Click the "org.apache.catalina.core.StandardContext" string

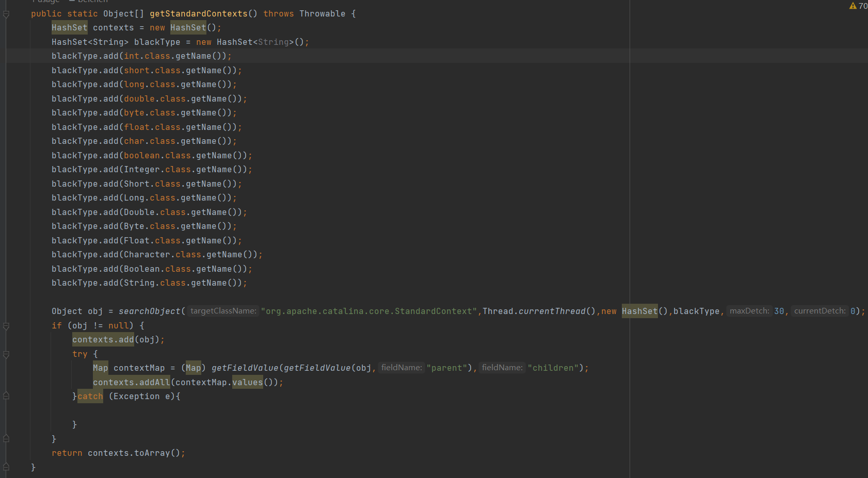click(369, 311)
